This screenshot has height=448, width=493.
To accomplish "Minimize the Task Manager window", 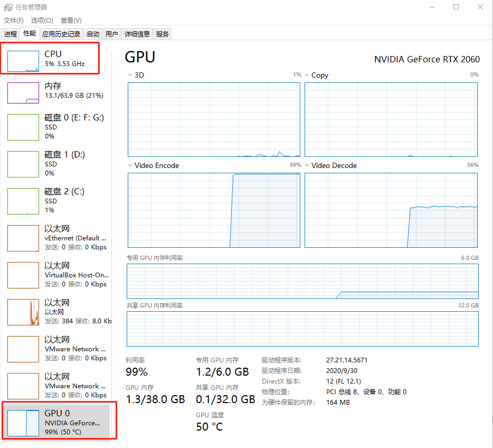I will click(432, 7).
